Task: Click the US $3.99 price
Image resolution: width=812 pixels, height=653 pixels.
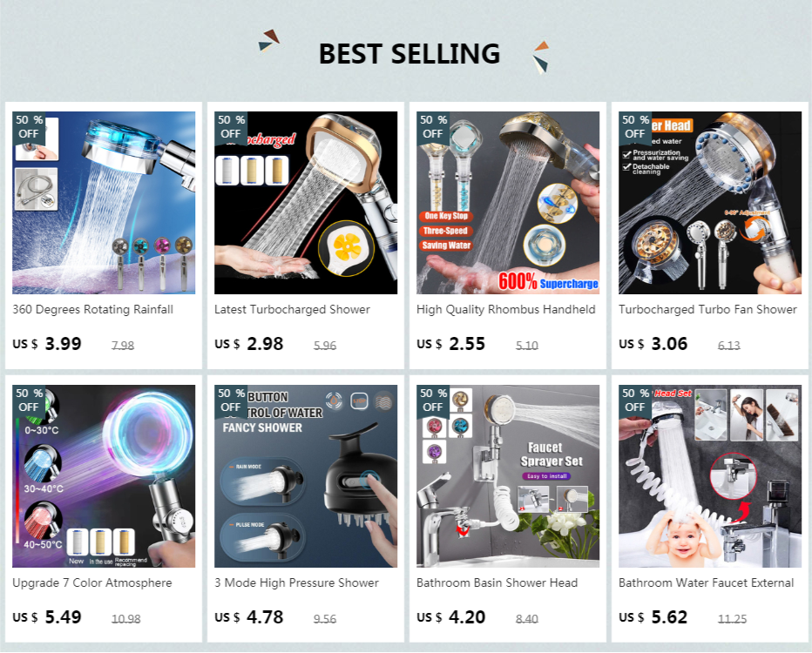Action: (47, 344)
